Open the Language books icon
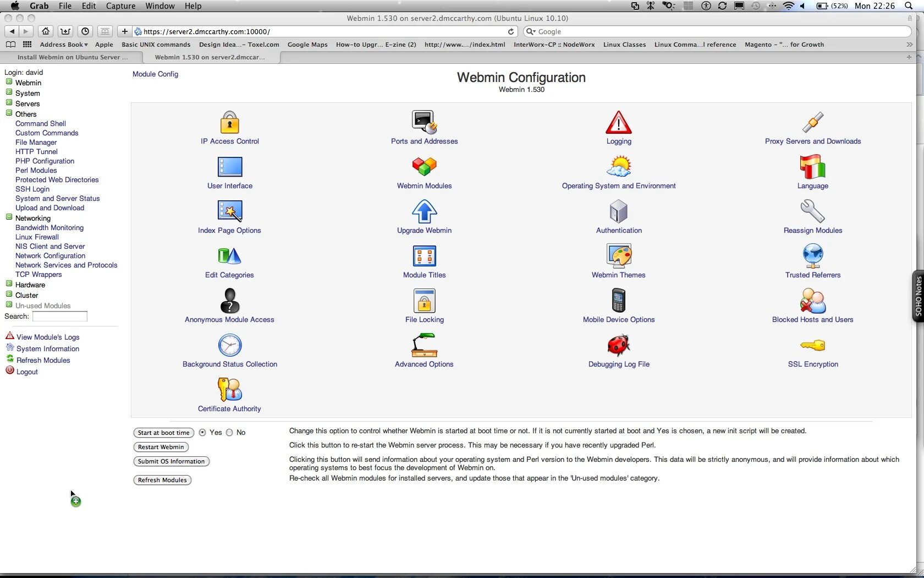Viewport: 924px width, 578px height. pos(813,167)
